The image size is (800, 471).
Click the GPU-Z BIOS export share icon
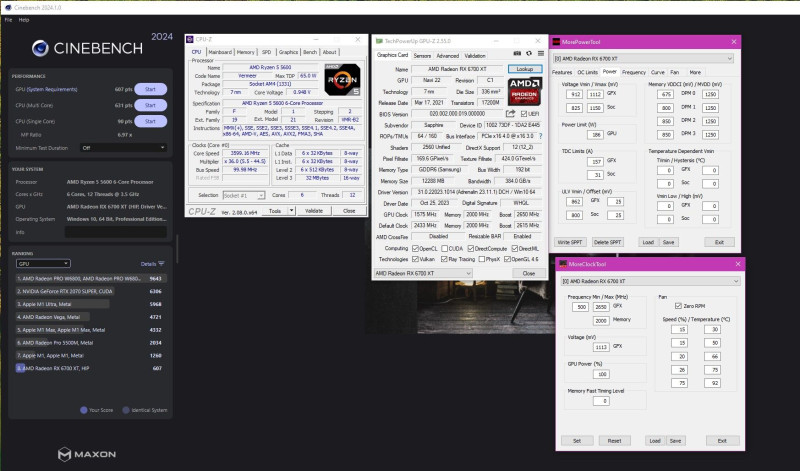511,113
